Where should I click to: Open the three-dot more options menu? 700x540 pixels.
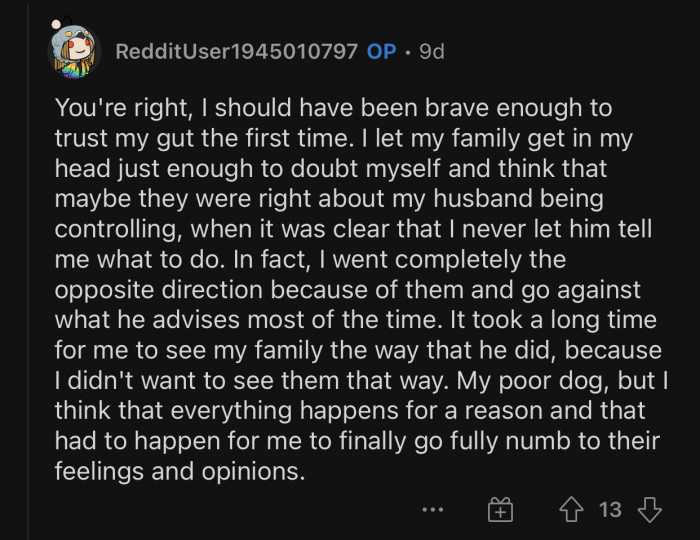tap(432, 510)
